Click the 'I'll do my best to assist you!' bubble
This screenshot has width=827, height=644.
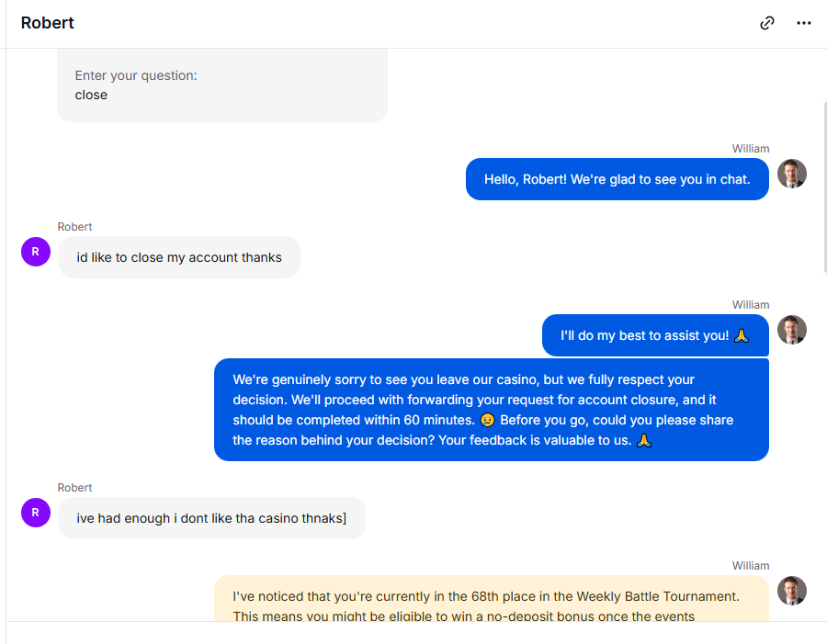pos(655,335)
